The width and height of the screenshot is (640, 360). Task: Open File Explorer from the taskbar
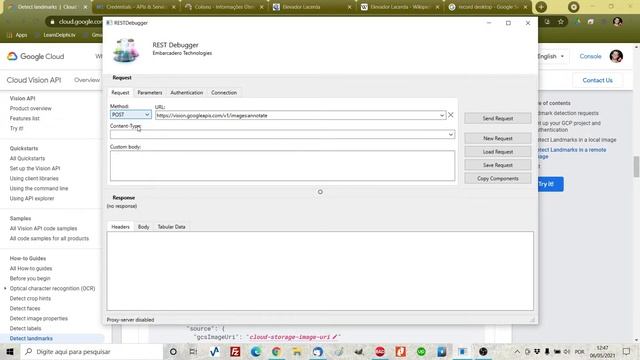[297, 351]
